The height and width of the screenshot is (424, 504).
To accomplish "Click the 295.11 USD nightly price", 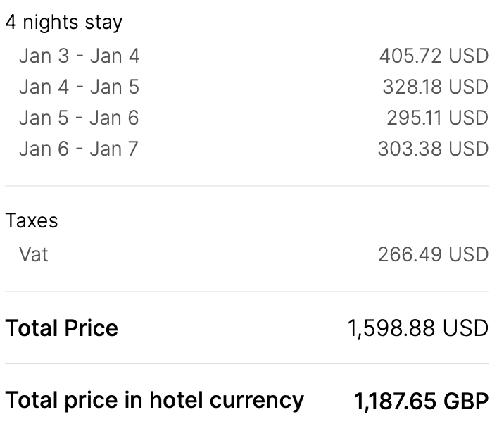I will coord(437,118).
